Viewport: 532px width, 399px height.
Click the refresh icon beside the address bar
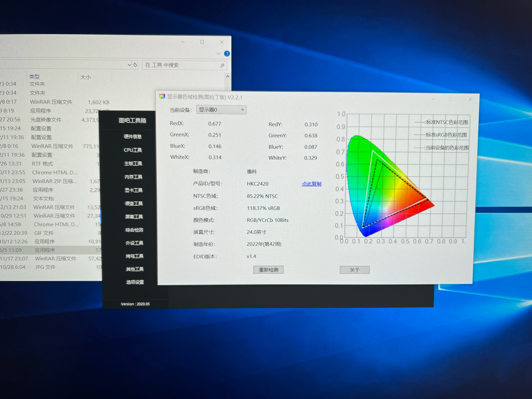pyautogui.click(x=135, y=65)
